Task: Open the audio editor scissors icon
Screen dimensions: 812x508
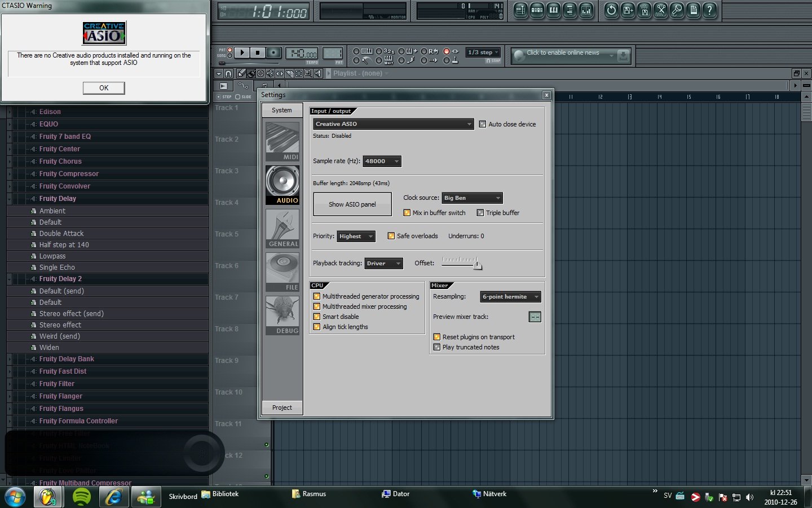Action: tap(661, 10)
